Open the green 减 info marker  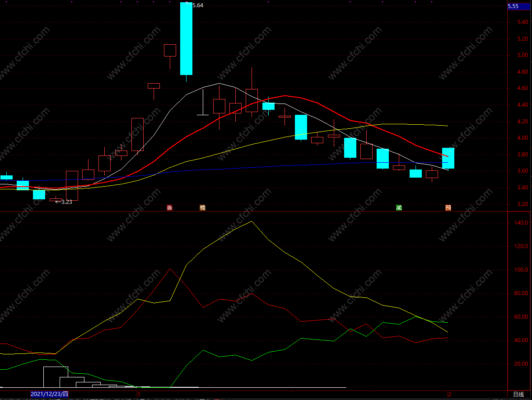click(399, 207)
